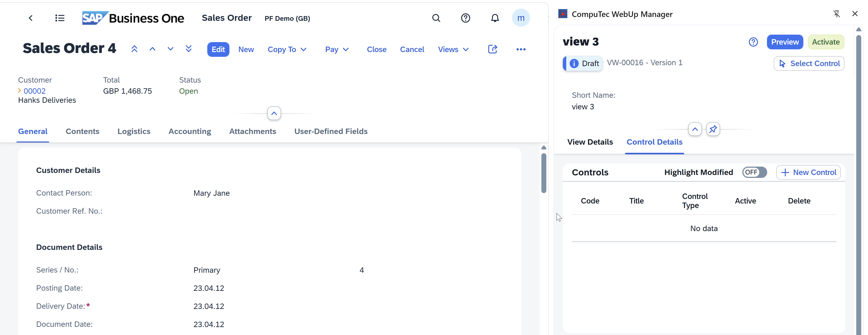Click the Open status text
The height and width of the screenshot is (335, 868).
[188, 91]
